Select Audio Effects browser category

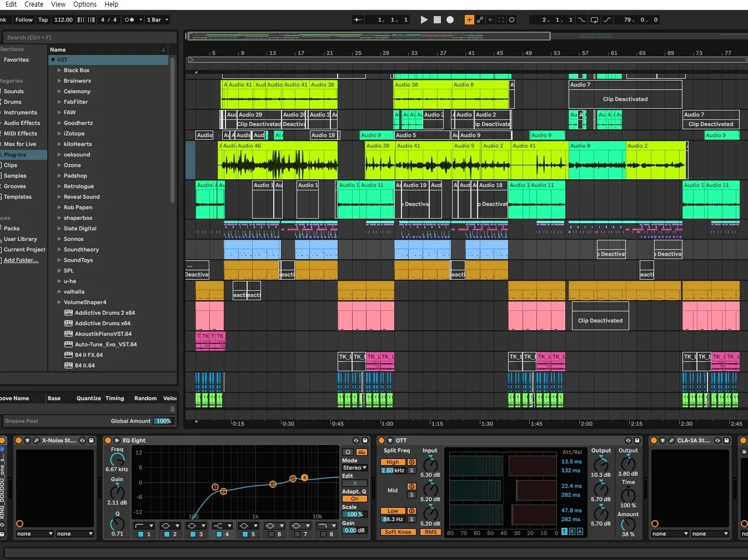point(22,123)
